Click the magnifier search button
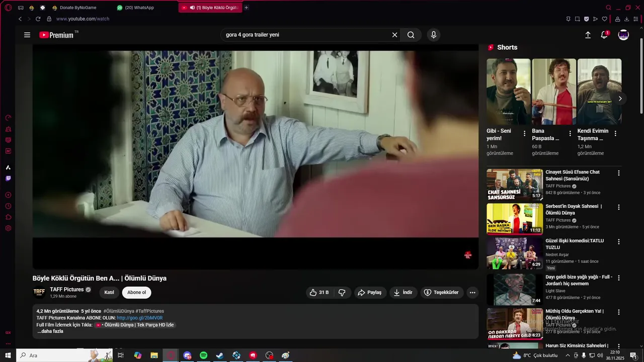Image resolution: width=644 pixels, height=362 pixels. point(411,35)
